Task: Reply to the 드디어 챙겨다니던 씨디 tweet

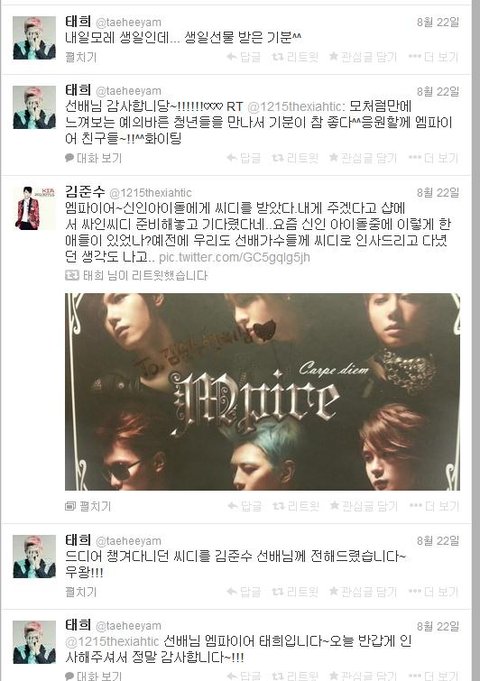Action: [244, 592]
